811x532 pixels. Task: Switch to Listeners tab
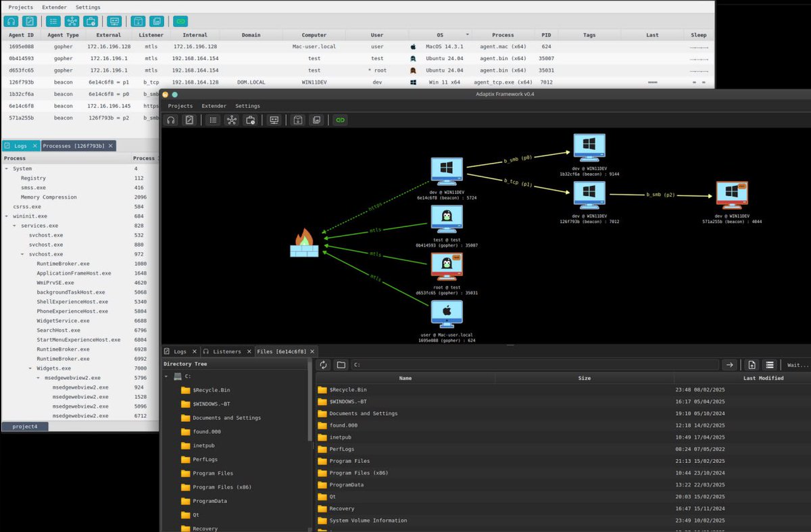(226, 352)
